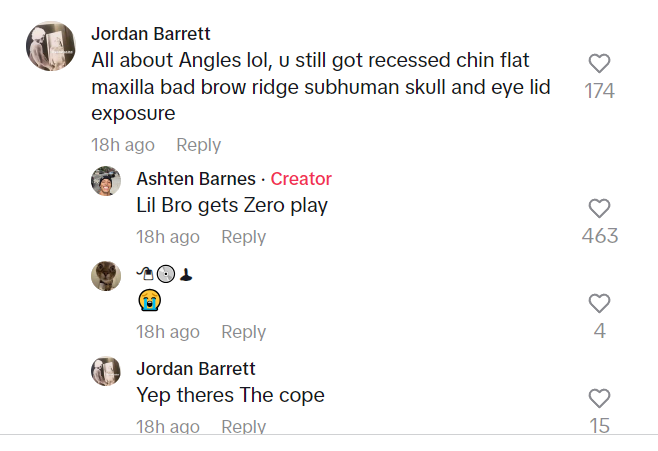Image resolution: width=658 pixels, height=451 pixels.
Task: Open the avatar beside the crying emoji reply
Action: [106, 276]
